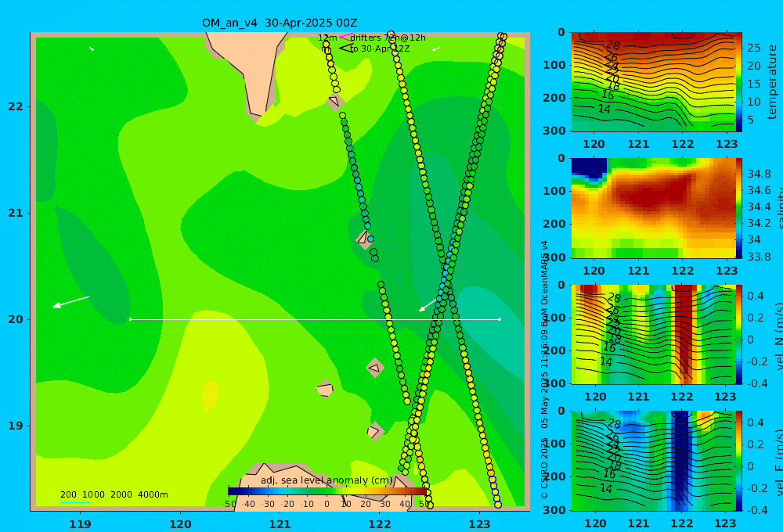Viewport: 783px width, 532px height.
Task: Click the longitude label 121 on main map
Action: pos(280,524)
